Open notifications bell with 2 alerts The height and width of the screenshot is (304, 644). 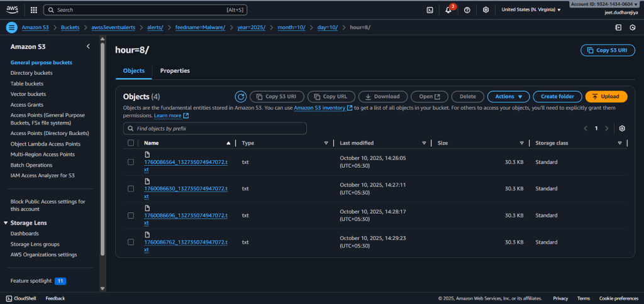pos(448,10)
